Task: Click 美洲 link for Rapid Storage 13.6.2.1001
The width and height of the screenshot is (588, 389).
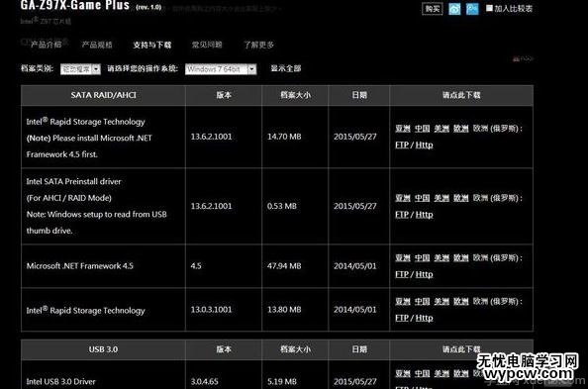Action: pyautogui.click(x=441, y=129)
